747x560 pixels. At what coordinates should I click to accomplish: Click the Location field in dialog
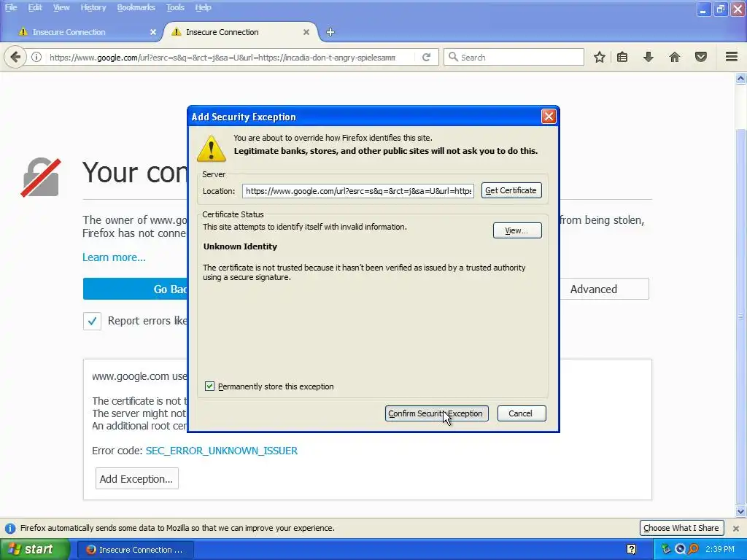358,191
